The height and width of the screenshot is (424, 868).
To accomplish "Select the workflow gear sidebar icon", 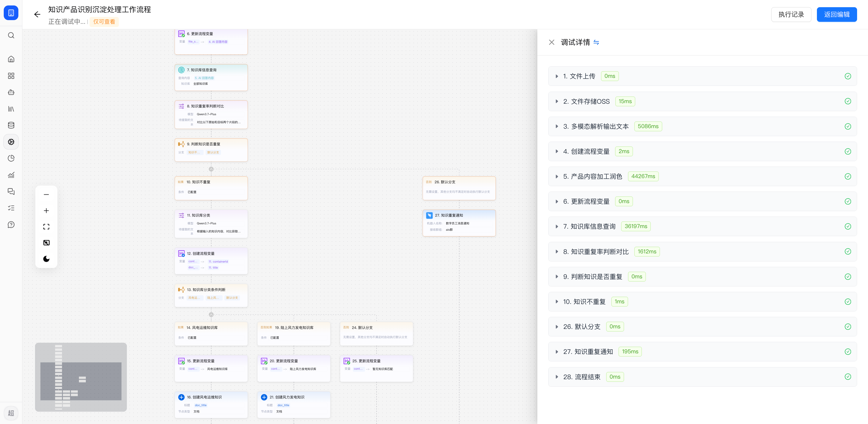I will pos(11,142).
